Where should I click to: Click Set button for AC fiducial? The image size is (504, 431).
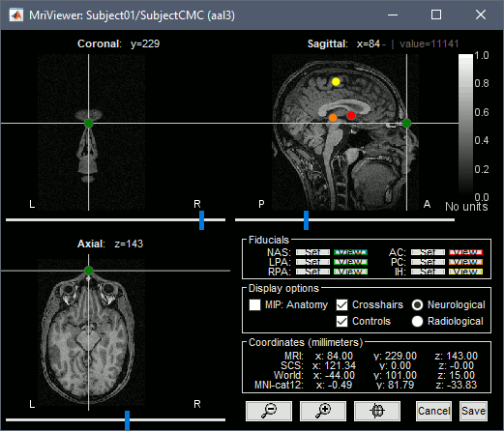point(428,252)
